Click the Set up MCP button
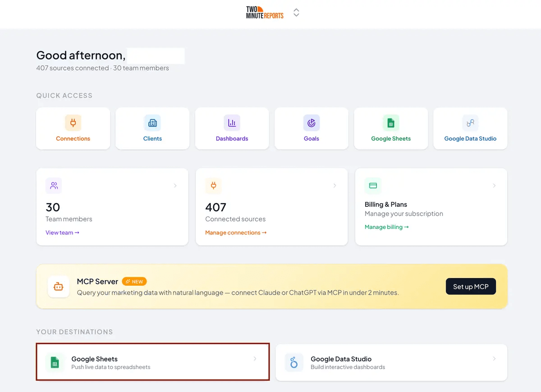The width and height of the screenshot is (541, 392). tap(471, 287)
